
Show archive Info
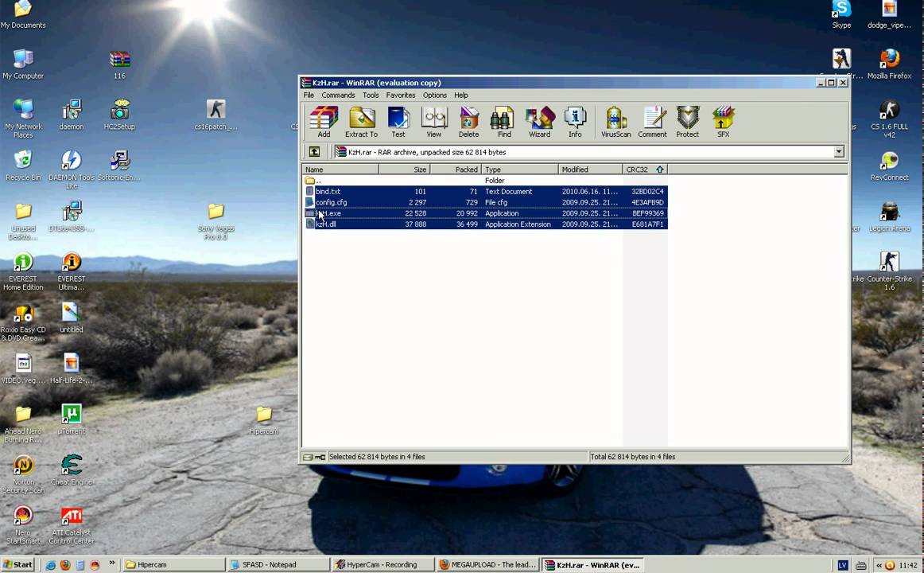click(x=575, y=122)
